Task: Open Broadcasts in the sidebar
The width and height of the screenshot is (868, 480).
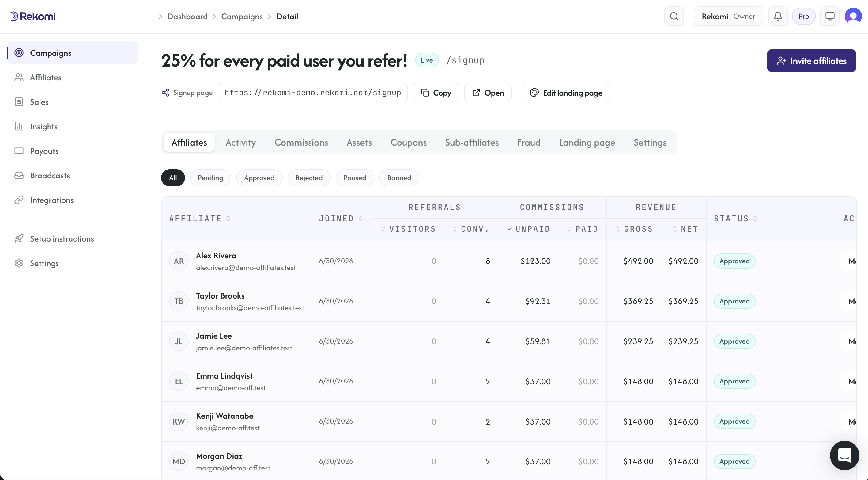Action: 73,175
